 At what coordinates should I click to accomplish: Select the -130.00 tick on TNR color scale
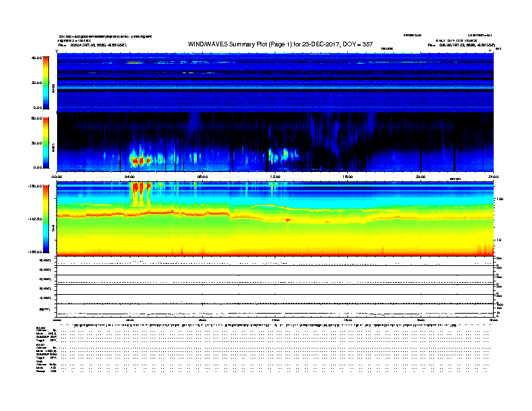[x=35, y=186]
